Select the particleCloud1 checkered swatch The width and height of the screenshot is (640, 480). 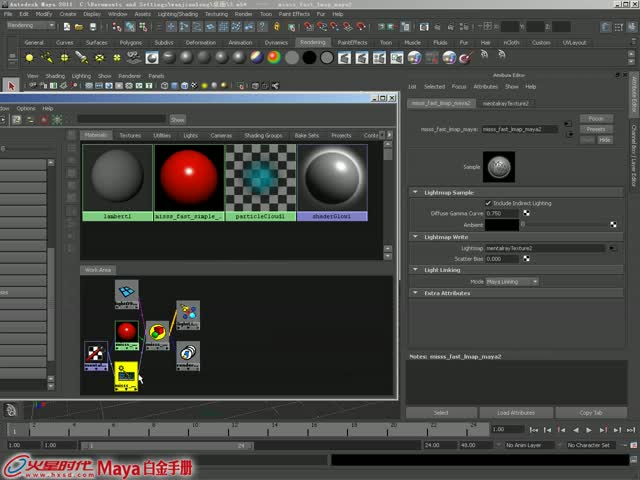coord(260,178)
